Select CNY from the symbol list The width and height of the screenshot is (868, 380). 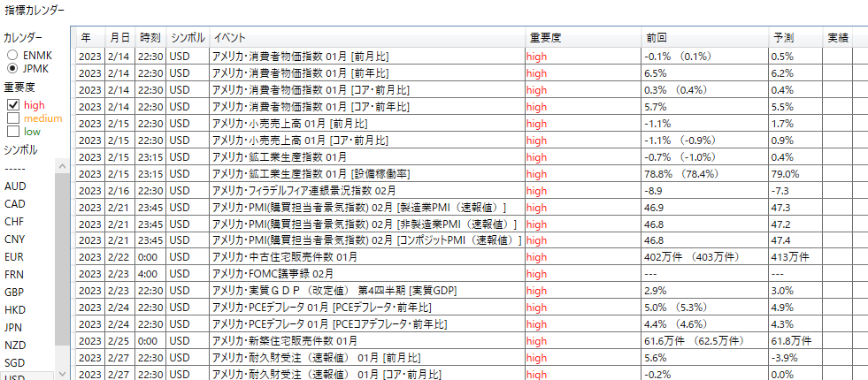point(14,239)
